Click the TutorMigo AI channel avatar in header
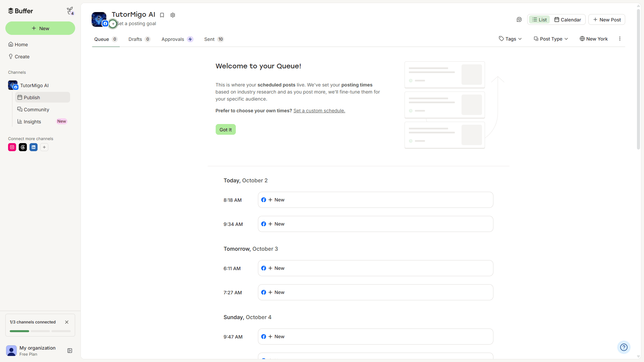Screen dimensions: 644x362 (x=99, y=19)
